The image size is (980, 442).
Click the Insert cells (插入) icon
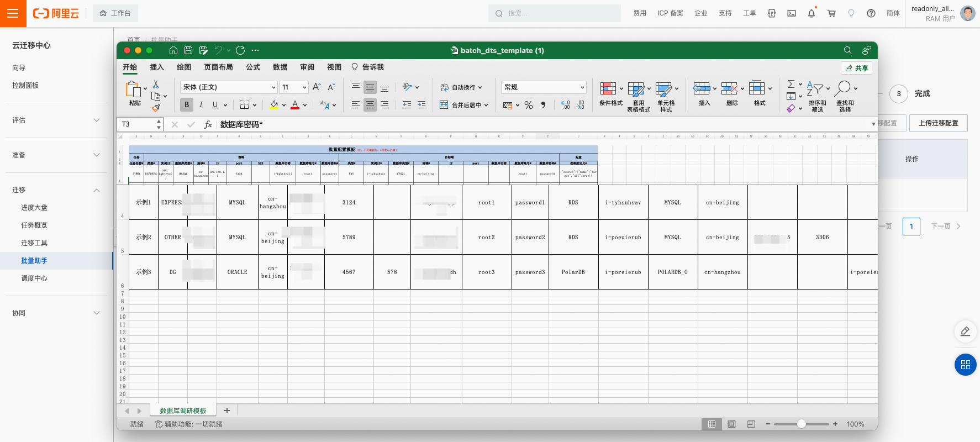click(x=702, y=88)
